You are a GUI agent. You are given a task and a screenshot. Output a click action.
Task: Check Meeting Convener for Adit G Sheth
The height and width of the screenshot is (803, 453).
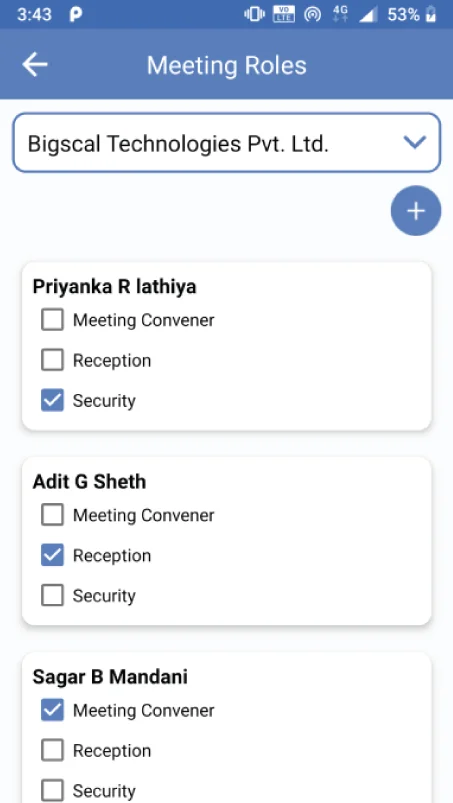tap(52, 515)
